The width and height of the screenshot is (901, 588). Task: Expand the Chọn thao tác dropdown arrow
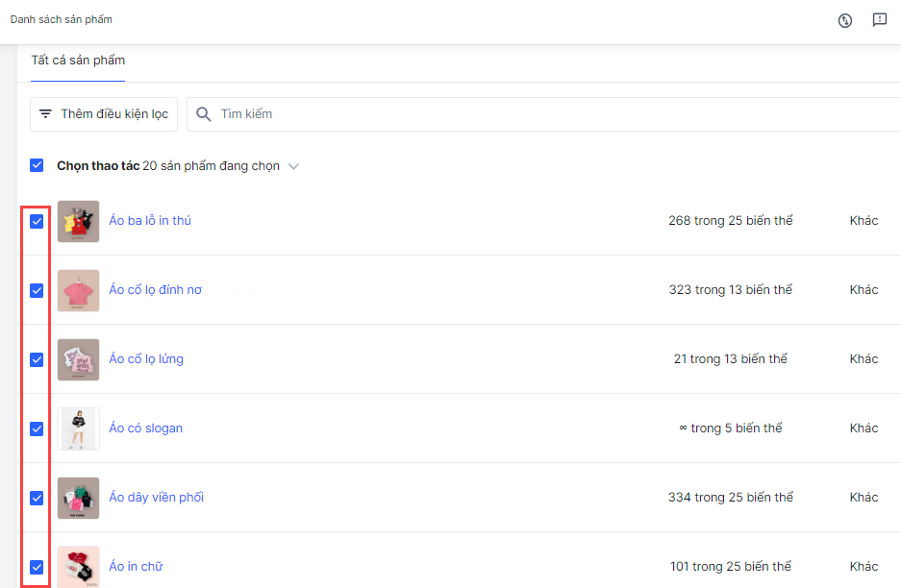coord(293,166)
